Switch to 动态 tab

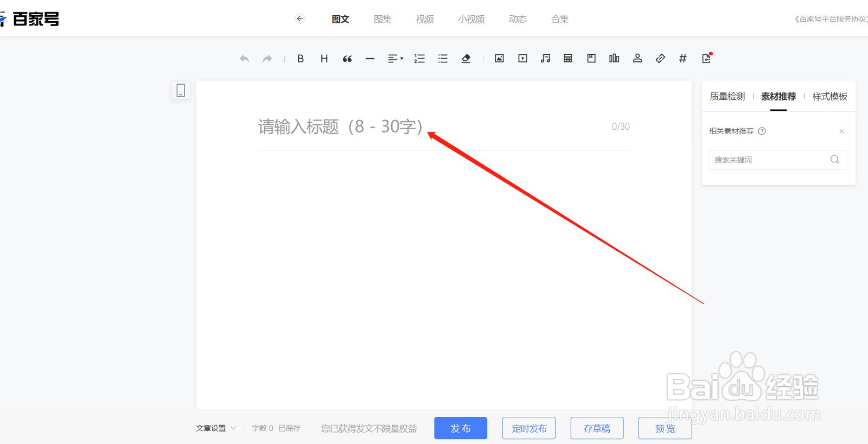518,19
